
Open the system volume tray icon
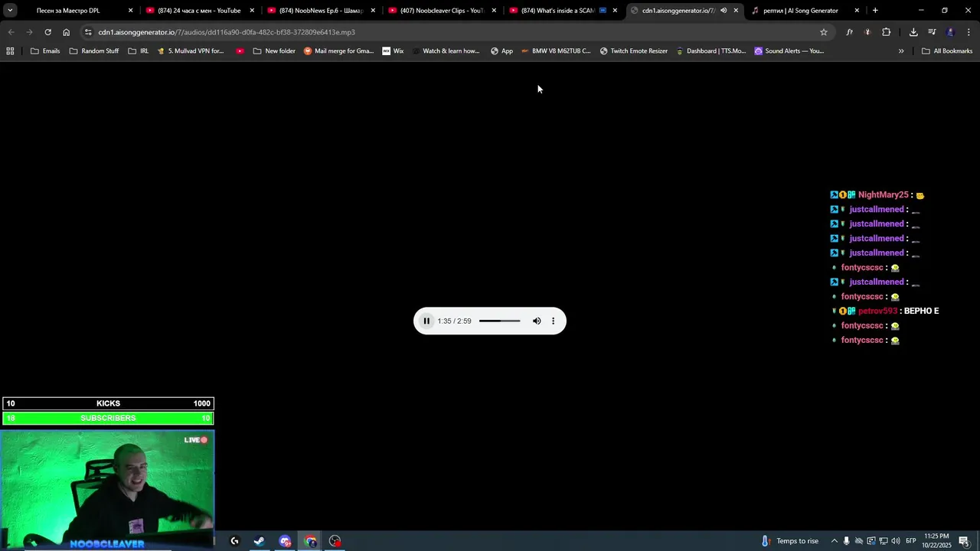[895, 541]
